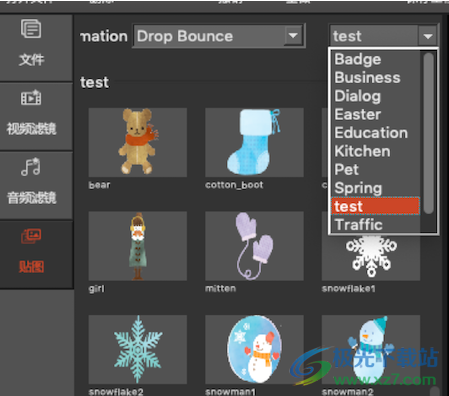Select the highlighted test category entry
The width and height of the screenshot is (449, 396).
[376, 206]
